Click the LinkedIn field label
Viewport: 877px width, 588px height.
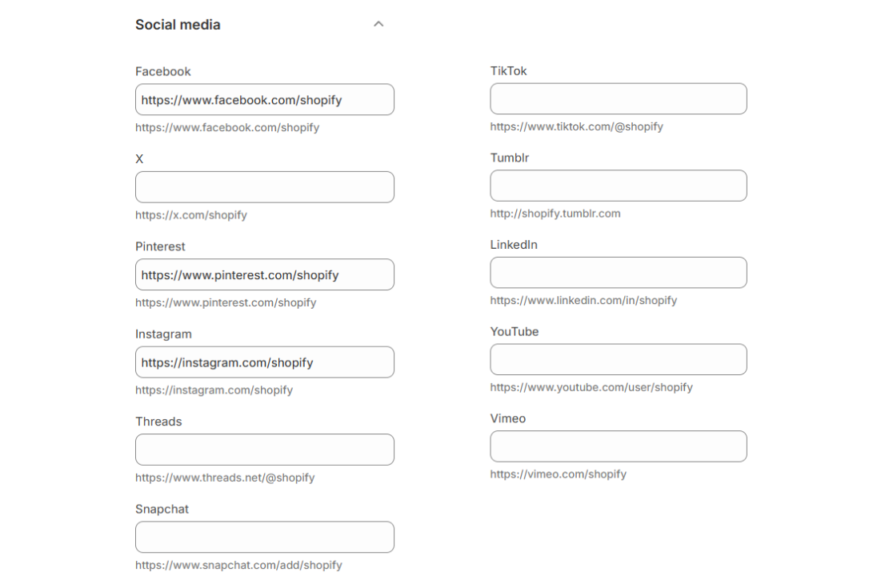[x=514, y=245]
